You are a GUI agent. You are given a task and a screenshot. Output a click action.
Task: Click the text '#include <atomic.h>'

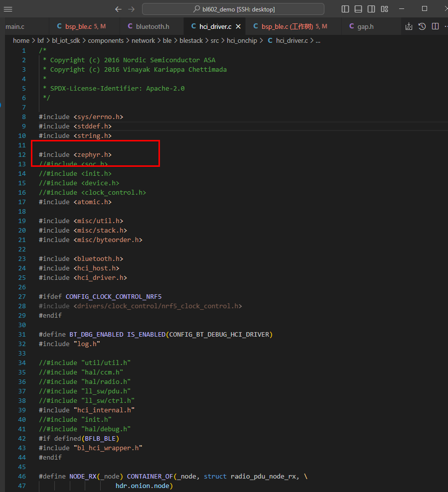coord(75,202)
